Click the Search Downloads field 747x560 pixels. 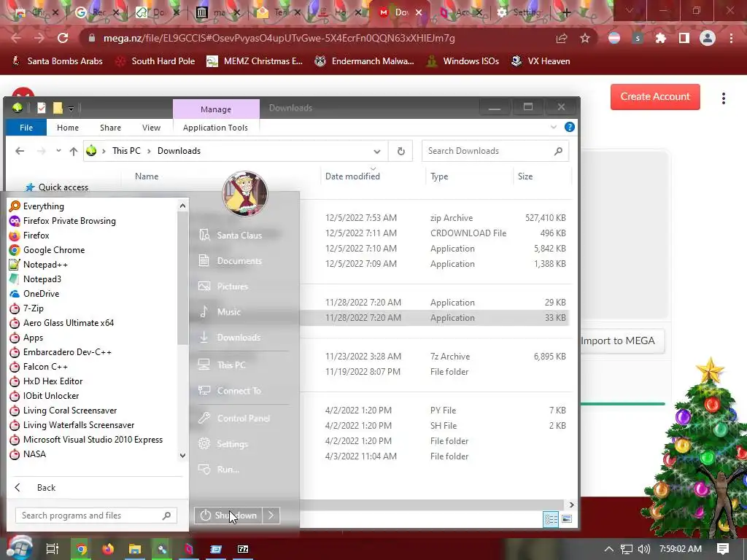coord(495,151)
